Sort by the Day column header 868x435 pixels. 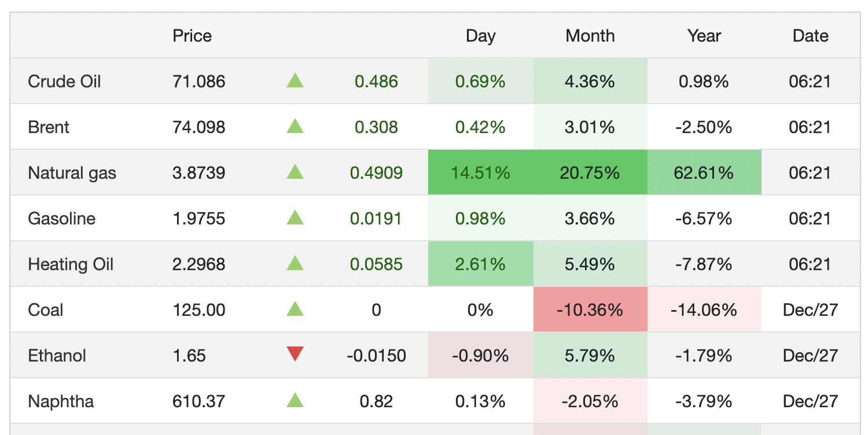pyautogui.click(x=480, y=36)
